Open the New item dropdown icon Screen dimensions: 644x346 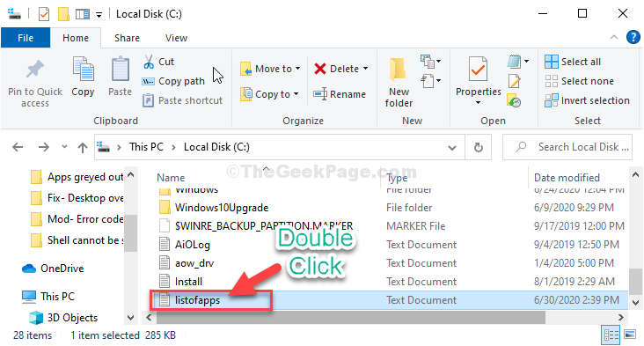coord(430,62)
